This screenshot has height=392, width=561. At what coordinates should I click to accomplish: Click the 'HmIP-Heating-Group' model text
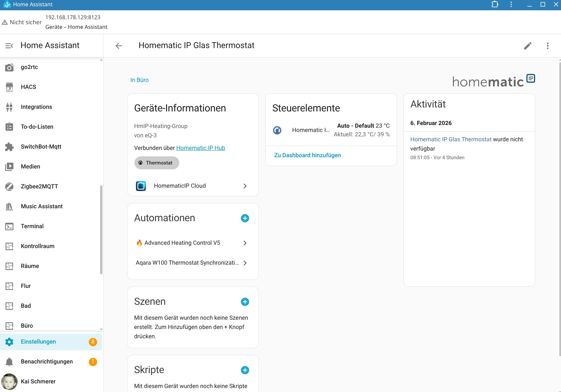tap(161, 126)
